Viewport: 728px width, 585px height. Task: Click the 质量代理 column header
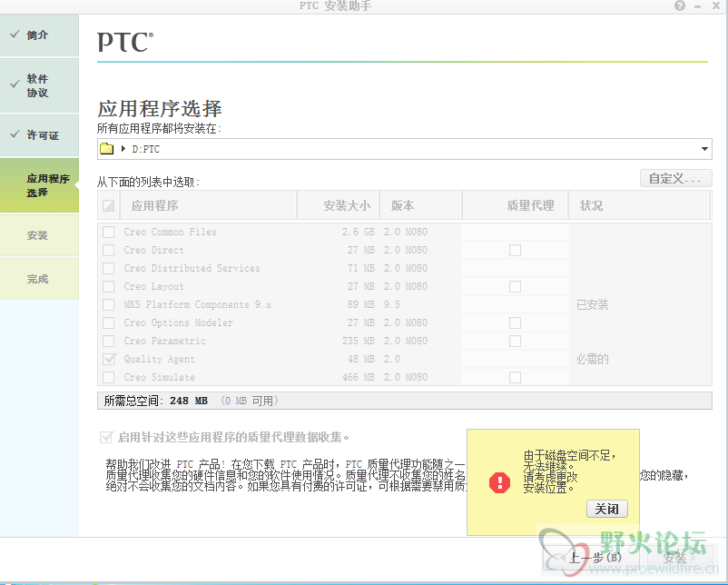coord(516,205)
